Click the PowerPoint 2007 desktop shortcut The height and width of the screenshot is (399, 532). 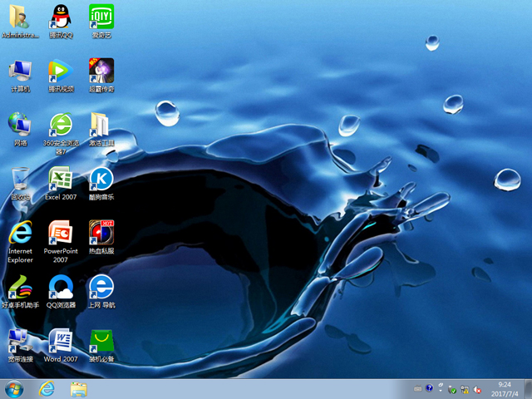tap(60, 233)
